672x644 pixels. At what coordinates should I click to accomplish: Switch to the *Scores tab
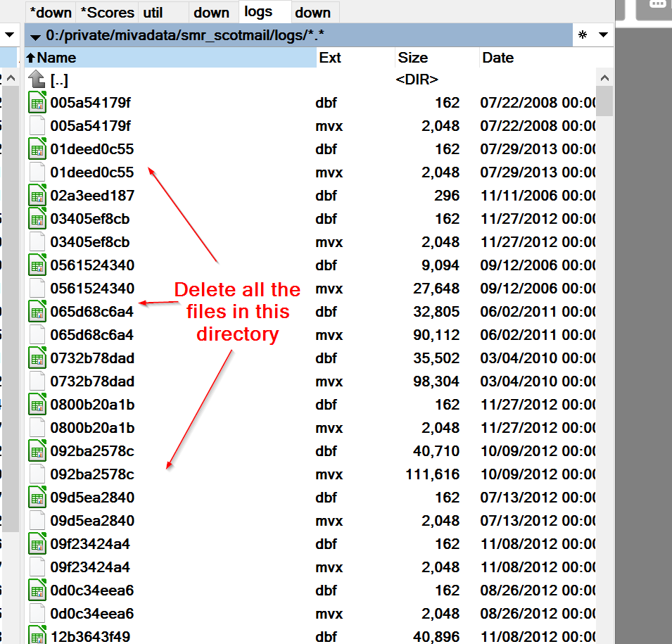pos(107,12)
